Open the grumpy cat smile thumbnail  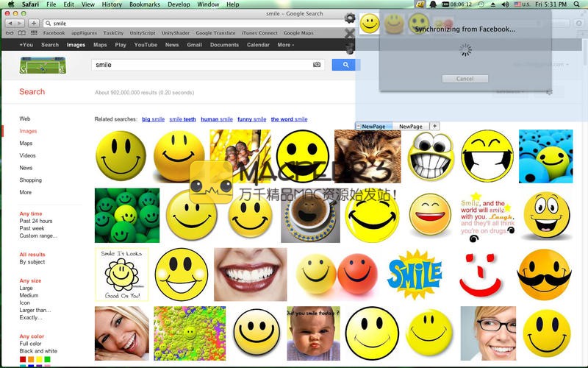tap(367, 156)
